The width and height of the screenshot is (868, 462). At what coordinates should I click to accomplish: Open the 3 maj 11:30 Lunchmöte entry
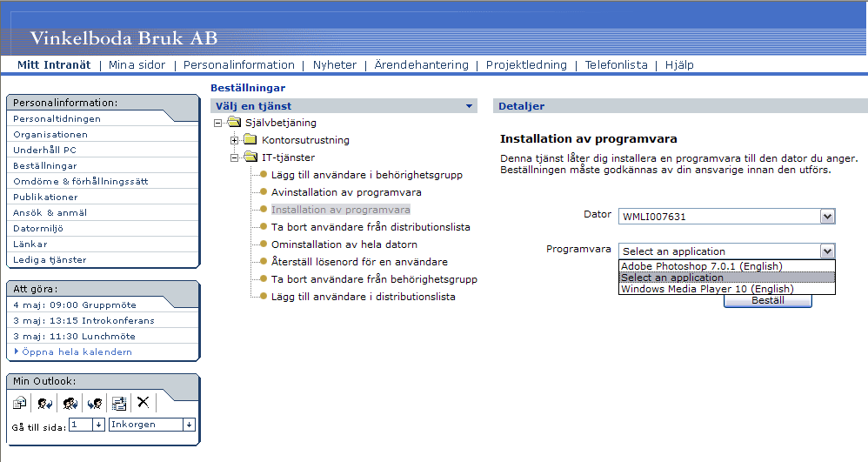74,336
